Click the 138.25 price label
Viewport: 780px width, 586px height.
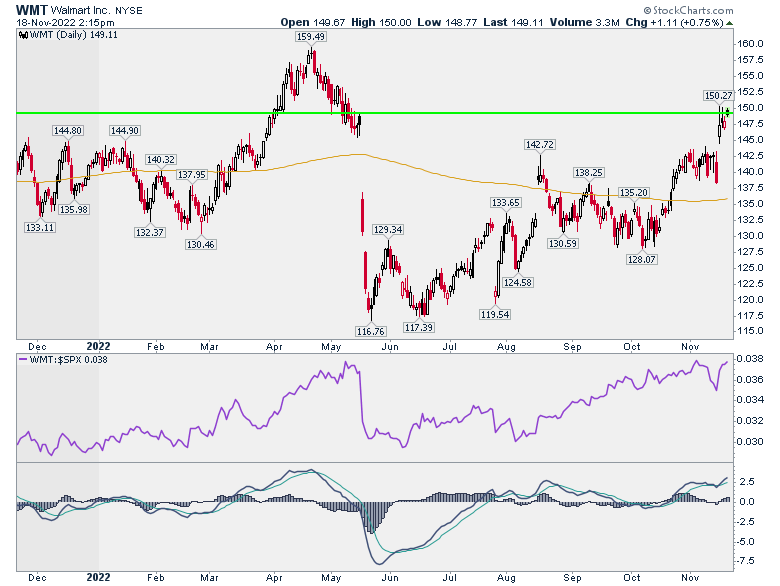(x=588, y=173)
